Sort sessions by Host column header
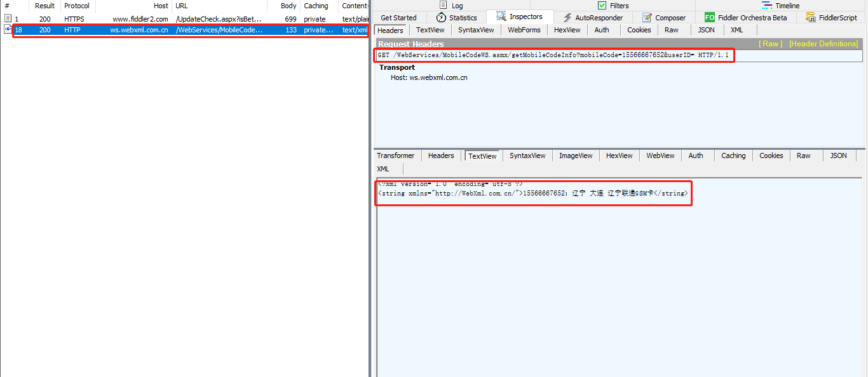Viewport: 868px width, 377px height. point(133,6)
